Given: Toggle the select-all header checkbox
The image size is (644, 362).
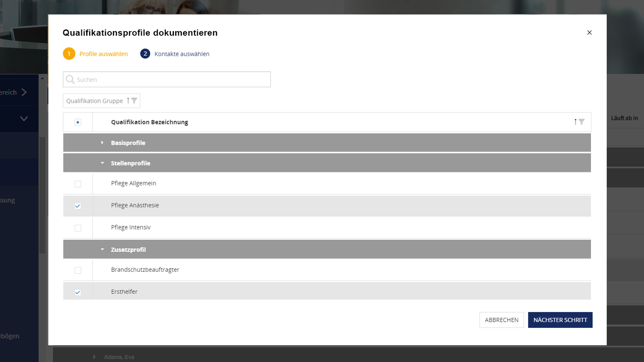Looking at the screenshot, I should [x=78, y=122].
